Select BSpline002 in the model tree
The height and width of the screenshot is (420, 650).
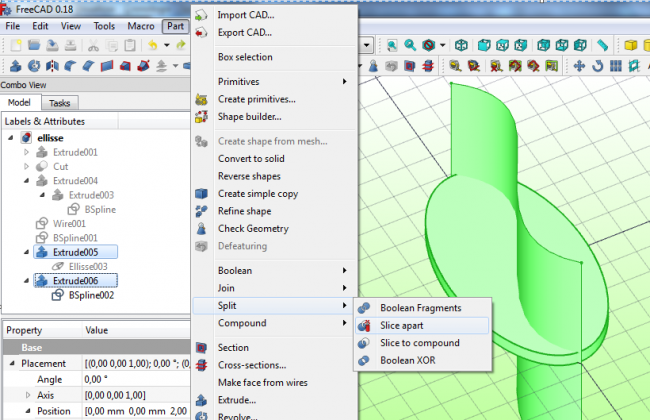point(91,295)
